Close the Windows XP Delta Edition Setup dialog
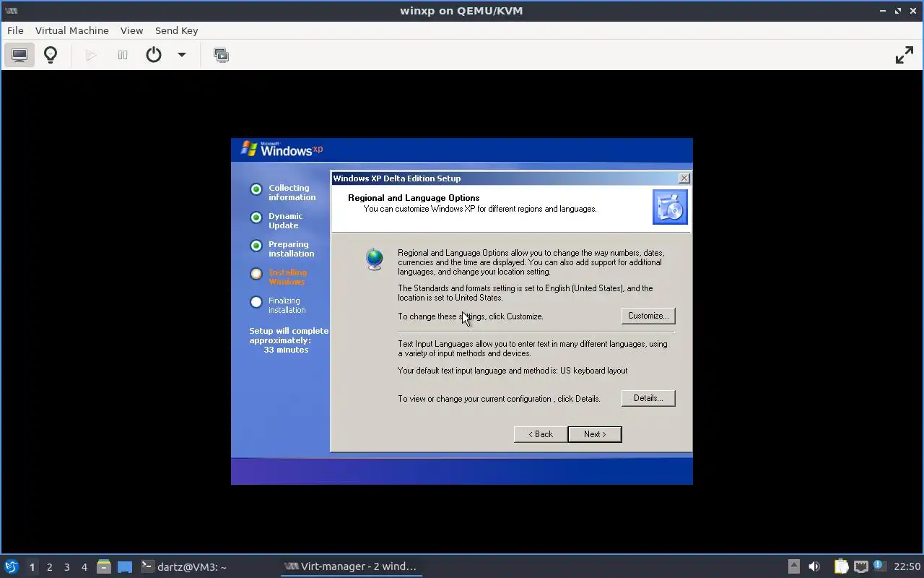The image size is (924, 578). click(x=684, y=178)
